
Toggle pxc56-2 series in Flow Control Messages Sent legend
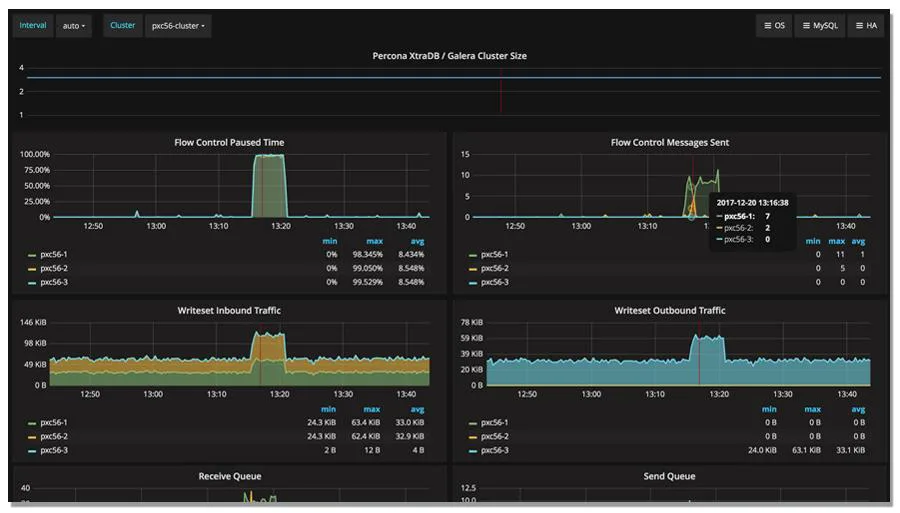tap(494, 268)
